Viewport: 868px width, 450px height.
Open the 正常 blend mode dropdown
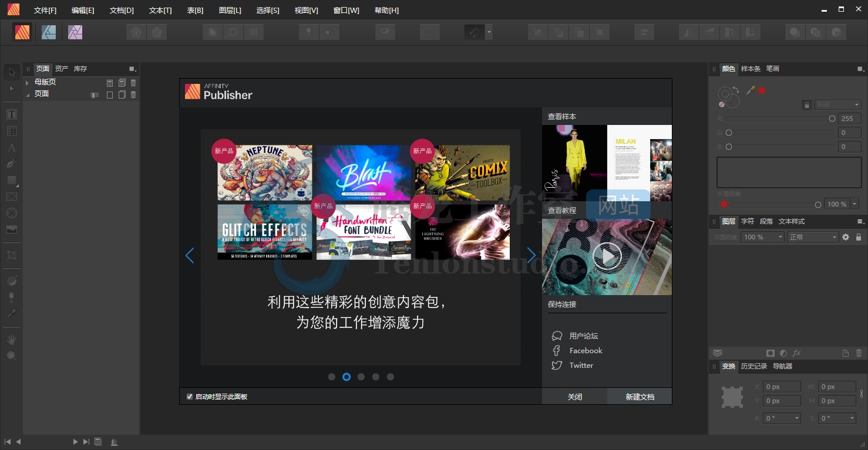pyautogui.click(x=813, y=237)
